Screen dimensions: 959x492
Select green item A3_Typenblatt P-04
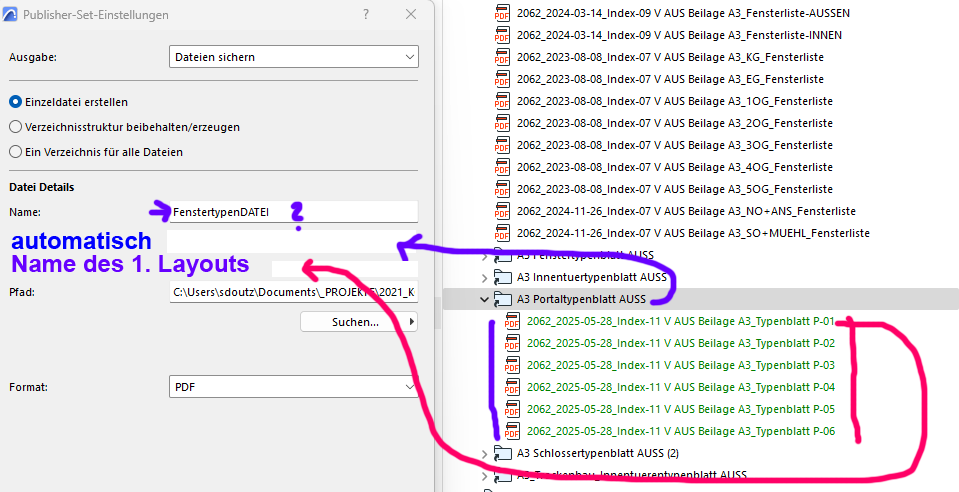tap(681, 387)
